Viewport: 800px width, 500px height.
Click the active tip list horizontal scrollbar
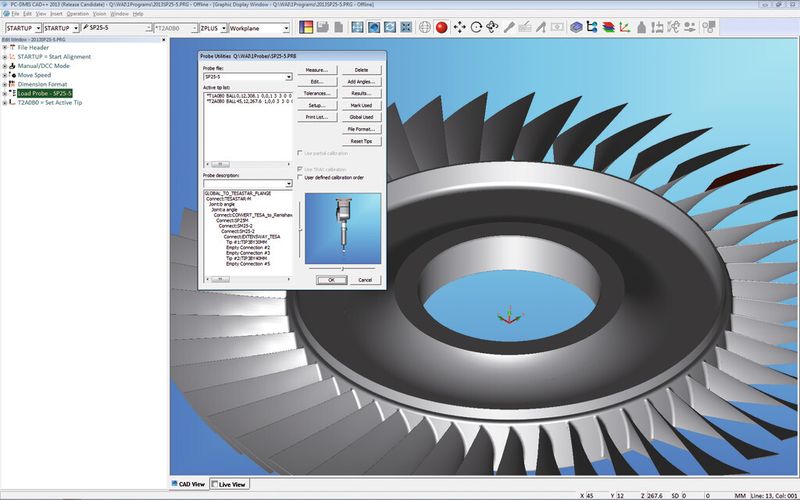tap(247, 164)
